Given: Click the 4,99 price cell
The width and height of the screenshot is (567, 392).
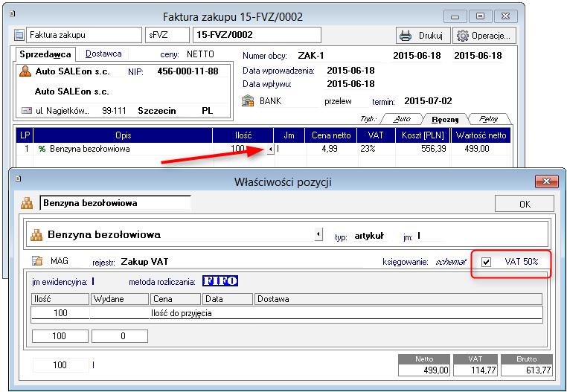Looking at the screenshot, I should coord(330,149).
